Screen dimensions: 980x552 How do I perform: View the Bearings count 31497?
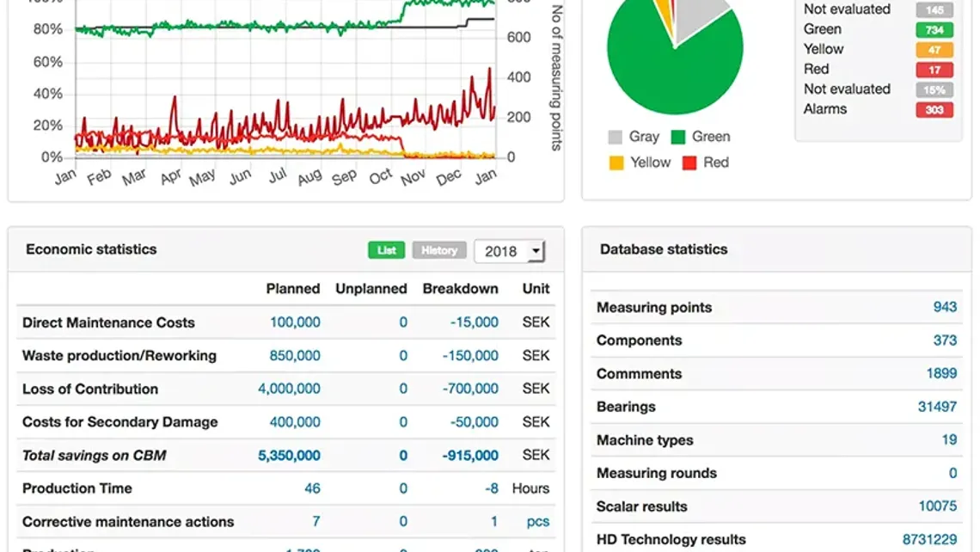[x=939, y=406]
